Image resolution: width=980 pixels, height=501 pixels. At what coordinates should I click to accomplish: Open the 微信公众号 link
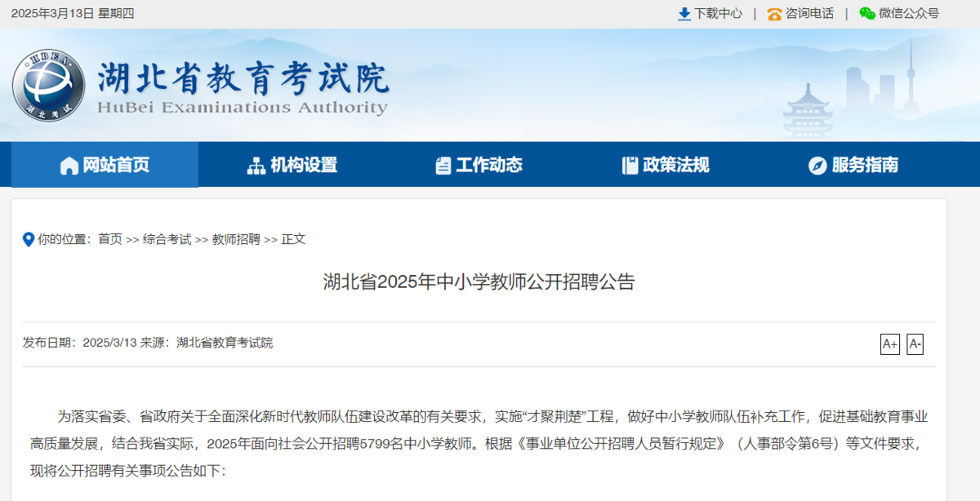909,14
